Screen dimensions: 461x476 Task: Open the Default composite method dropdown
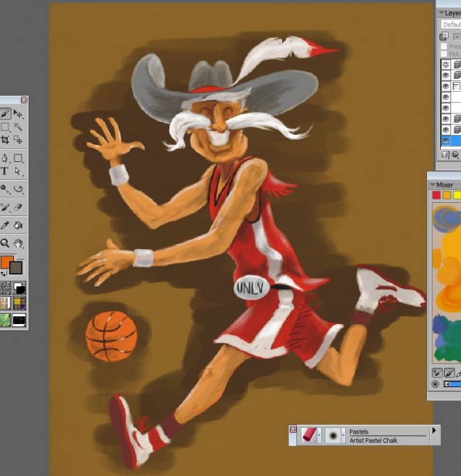point(451,25)
